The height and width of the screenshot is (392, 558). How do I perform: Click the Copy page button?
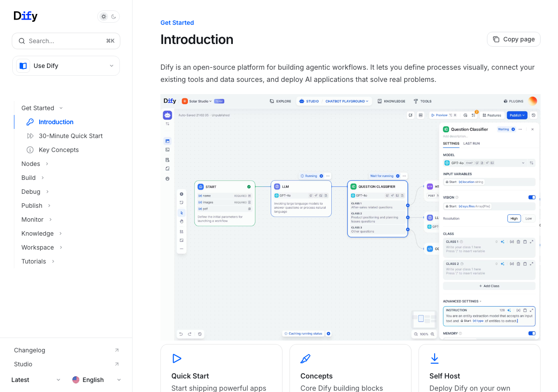[514, 39]
